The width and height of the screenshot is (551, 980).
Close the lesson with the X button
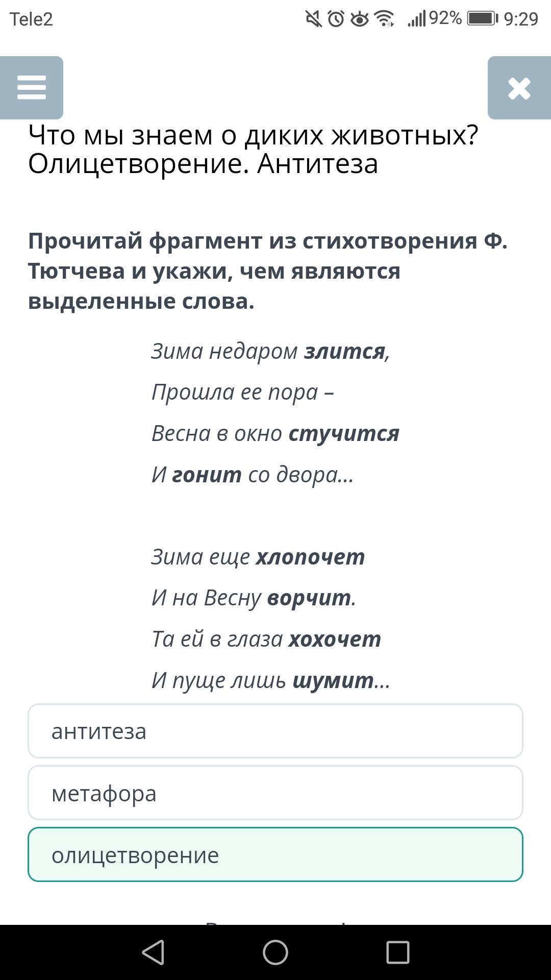pos(519,88)
